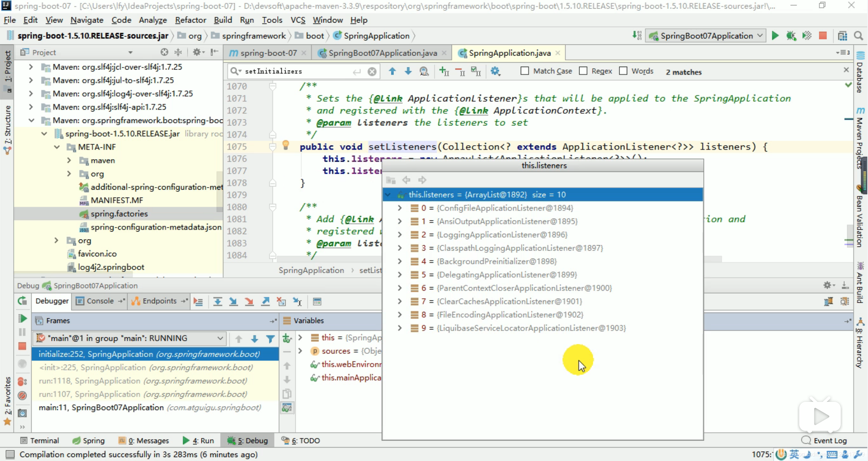The image size is (868, 461).
Task: Enable the Regex checkbox
Action: point(583,71)
